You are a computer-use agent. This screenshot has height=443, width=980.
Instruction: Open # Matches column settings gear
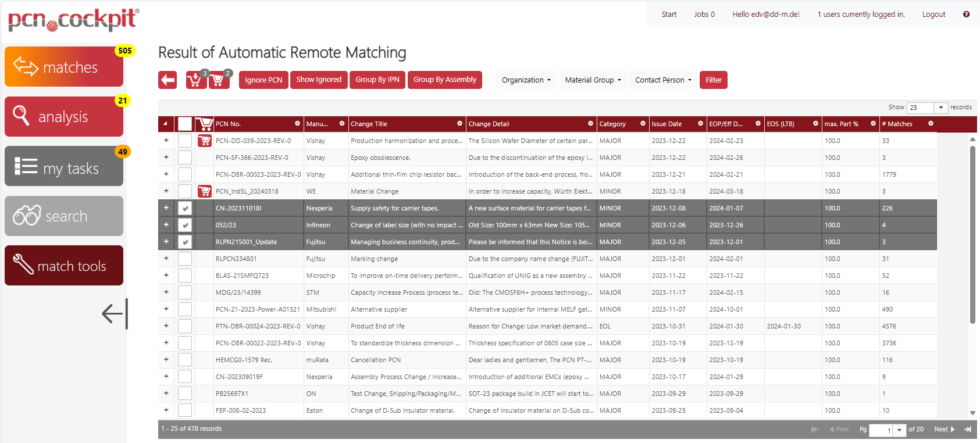click(931, 123)
